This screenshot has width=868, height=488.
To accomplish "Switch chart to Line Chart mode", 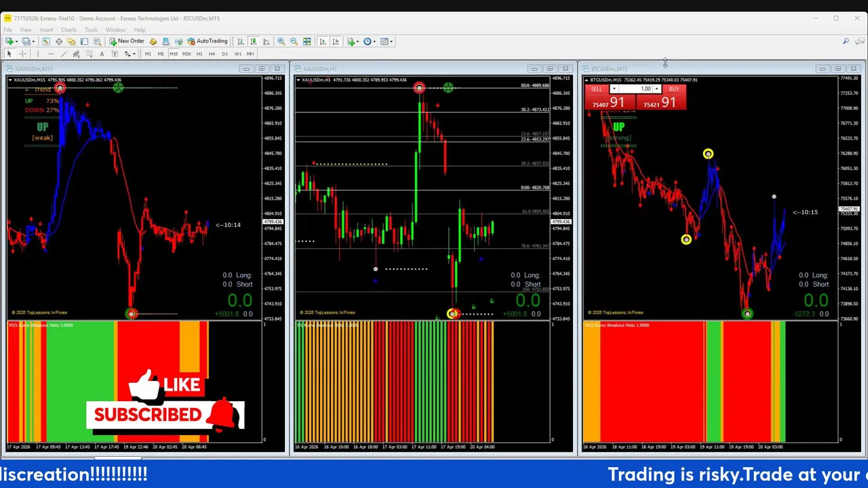I will pyautogui.click(x=267, y=41).
